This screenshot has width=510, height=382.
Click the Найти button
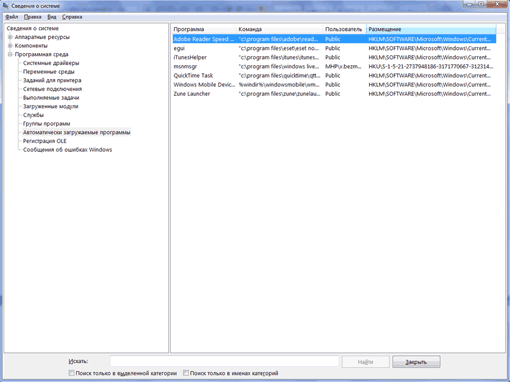tap(366, 362)
